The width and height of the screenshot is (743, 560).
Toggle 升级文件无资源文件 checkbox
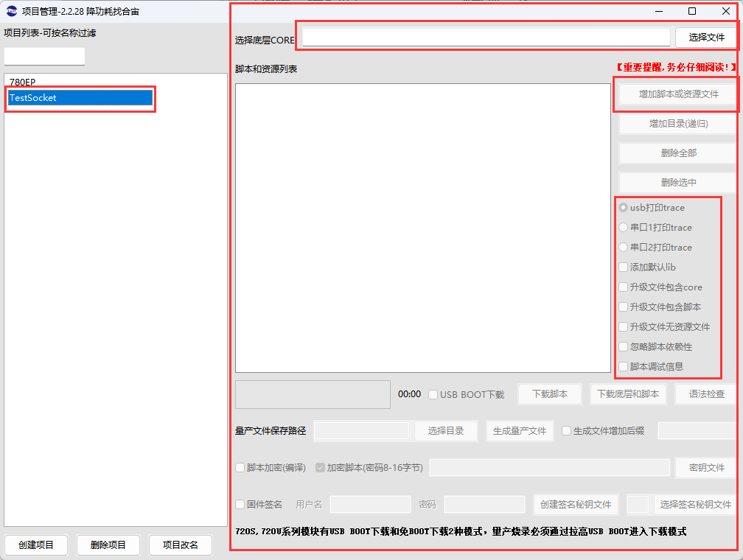pos(664,327)
